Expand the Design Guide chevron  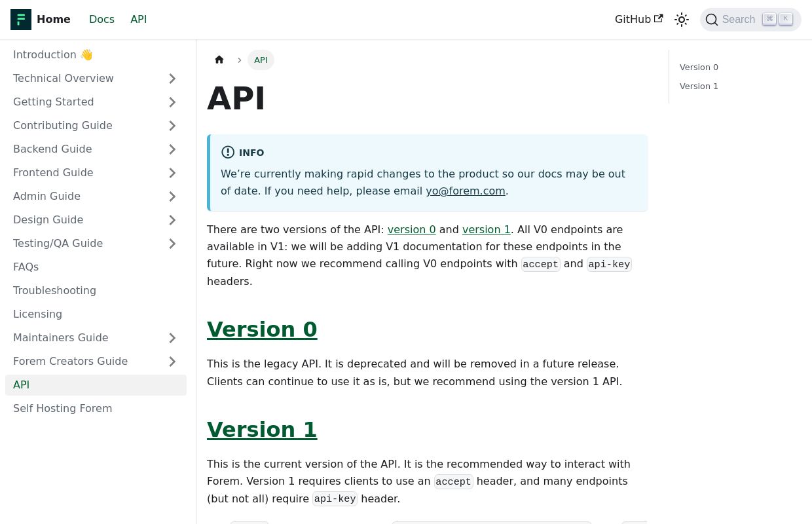coord(172,220)
